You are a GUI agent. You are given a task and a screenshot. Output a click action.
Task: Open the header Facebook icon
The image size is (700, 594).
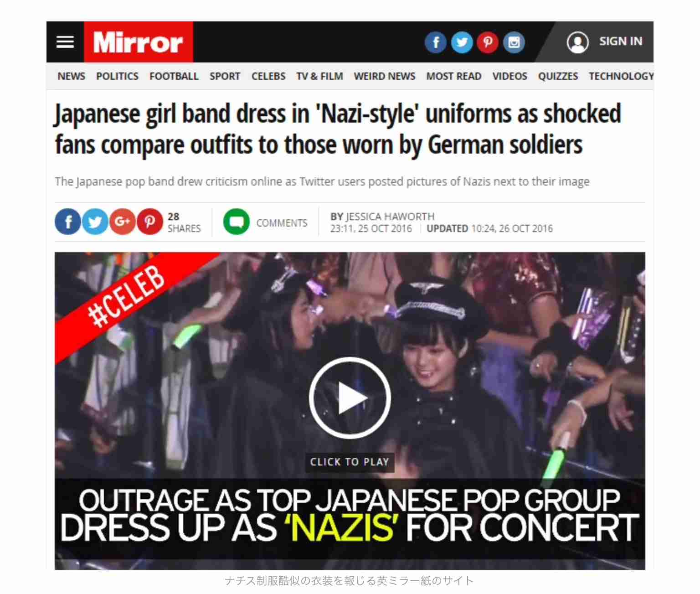click(x=436, y=42)
